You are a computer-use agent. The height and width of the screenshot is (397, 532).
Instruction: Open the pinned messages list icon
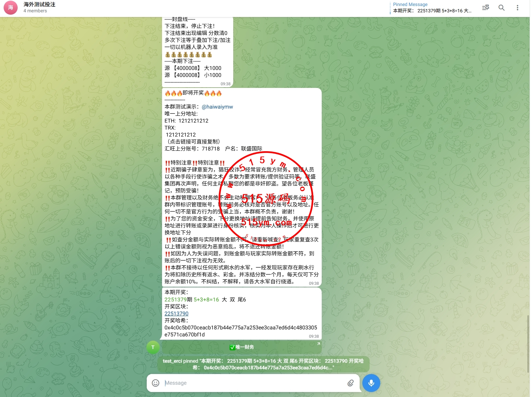click(x=485, y=8)
